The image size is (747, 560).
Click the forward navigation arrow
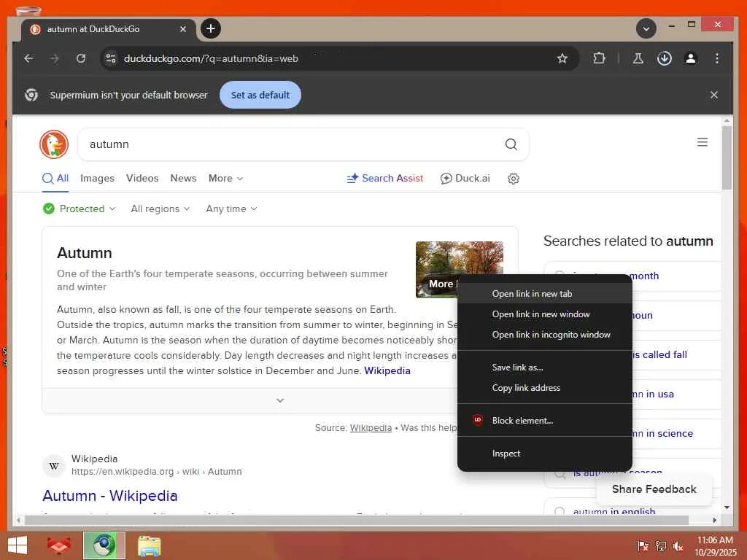[x=55, y=58]
